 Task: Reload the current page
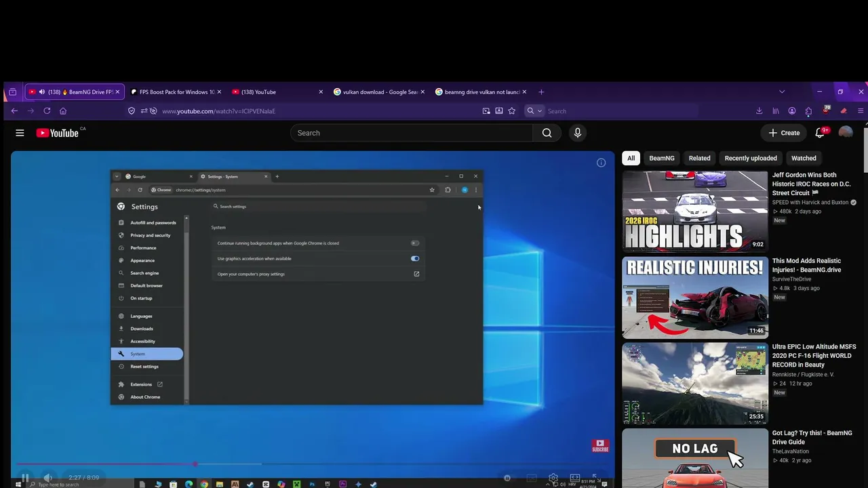coord(47,111)
